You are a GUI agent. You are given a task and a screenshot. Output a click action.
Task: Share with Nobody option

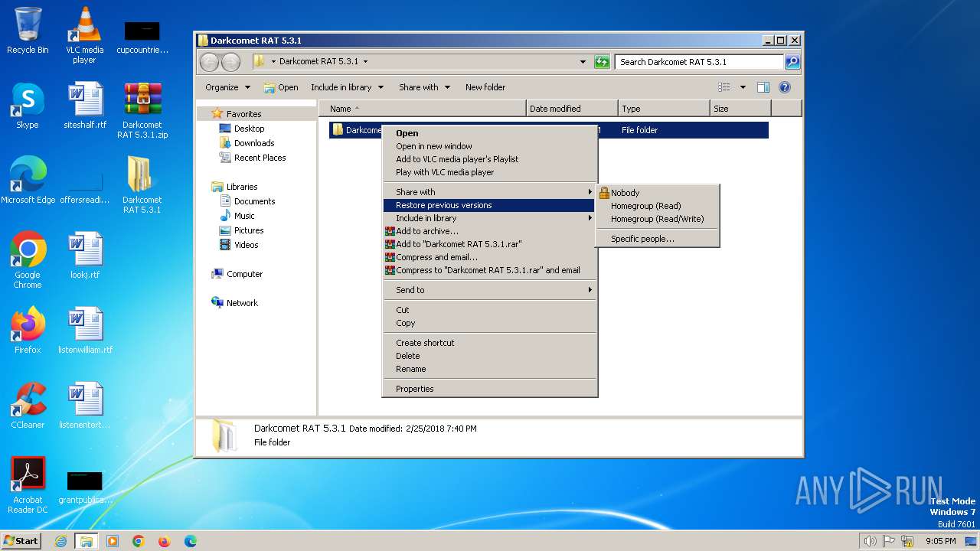(658, 193)
